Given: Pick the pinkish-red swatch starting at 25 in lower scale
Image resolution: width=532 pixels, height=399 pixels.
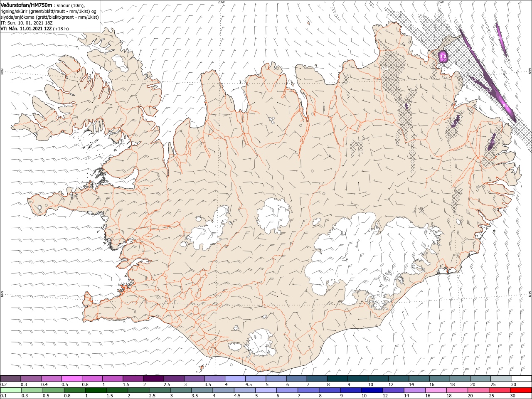Looking at the screenshot, I should pos(499,390).
